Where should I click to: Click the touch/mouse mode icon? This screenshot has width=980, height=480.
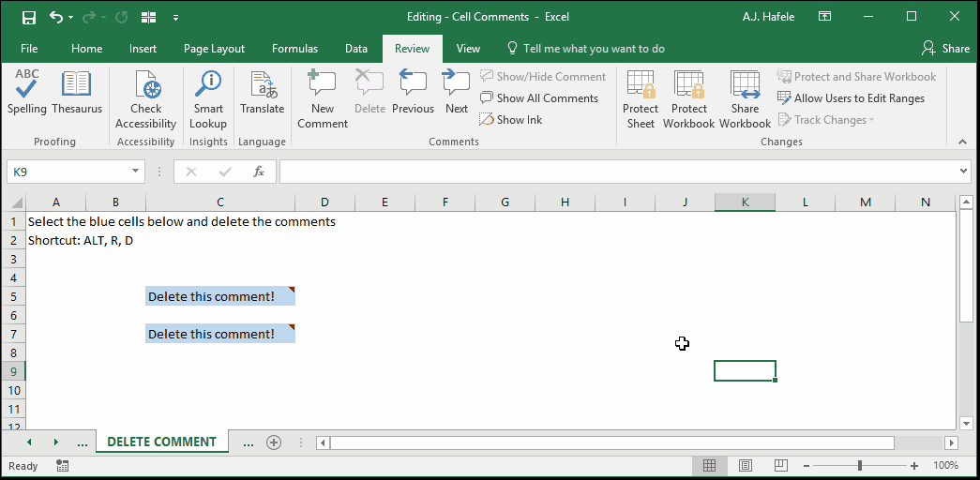tap(149, 18)
